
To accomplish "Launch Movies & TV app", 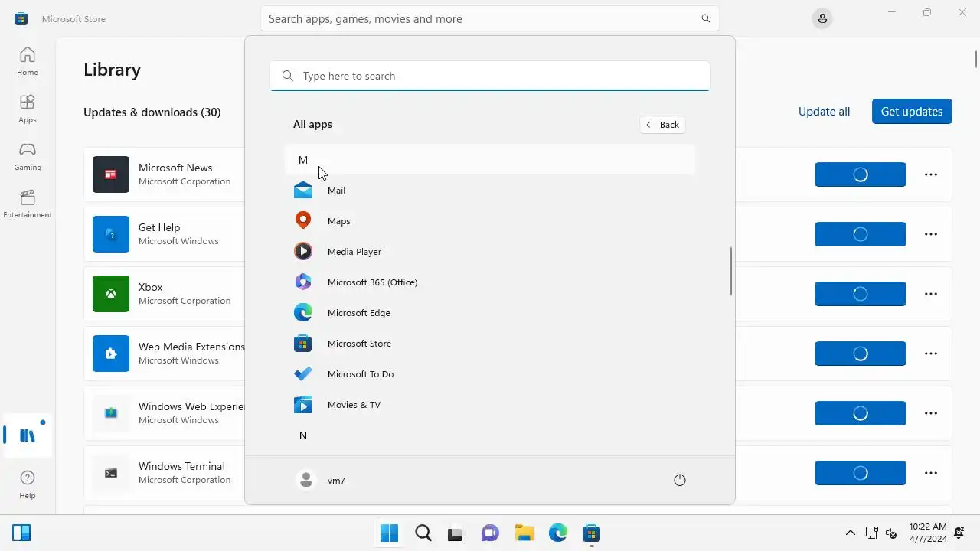I will 490,404.
